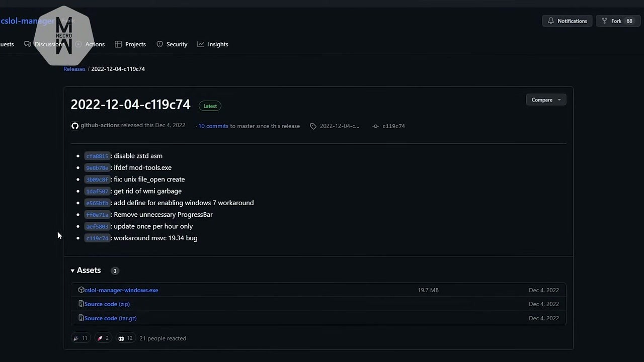Open the Compare dropdown

(x=546, y=100)
